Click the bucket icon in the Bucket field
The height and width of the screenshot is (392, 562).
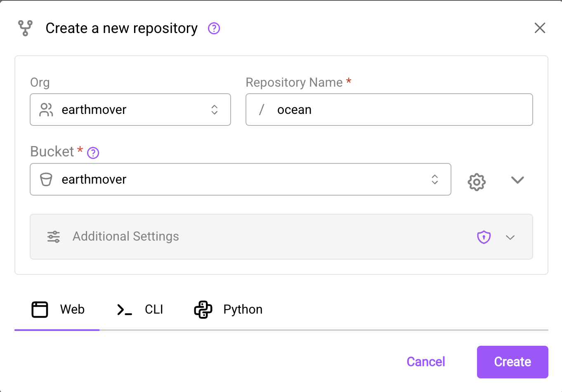point(46,179)
